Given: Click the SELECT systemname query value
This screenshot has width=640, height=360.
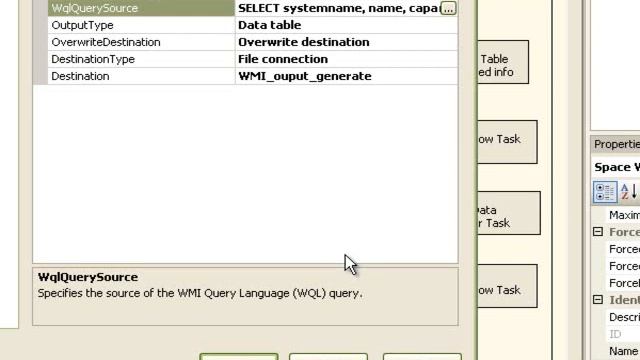Looking at the screenshot, I should coord(338,8).
